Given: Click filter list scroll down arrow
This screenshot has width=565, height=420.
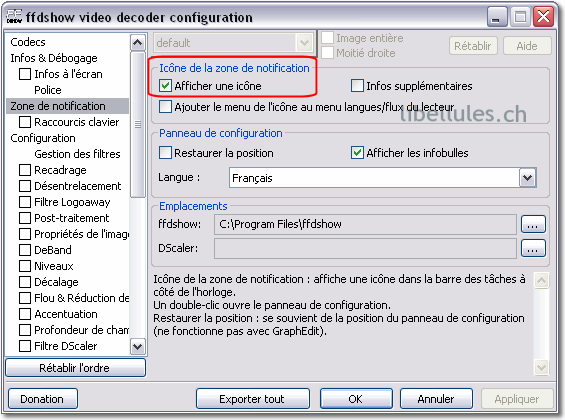Looking at the screenshot, I should (x=137, y=347).
